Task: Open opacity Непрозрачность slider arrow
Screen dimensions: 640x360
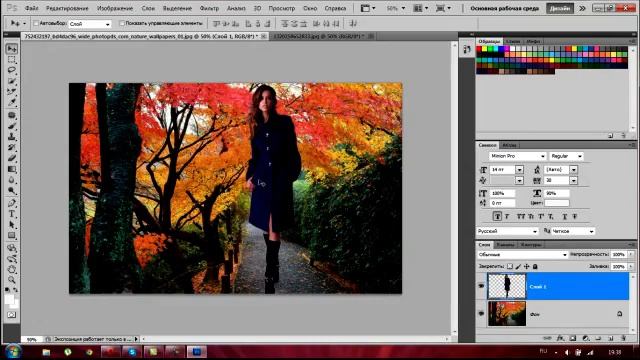Action: [x=631, y=254]
